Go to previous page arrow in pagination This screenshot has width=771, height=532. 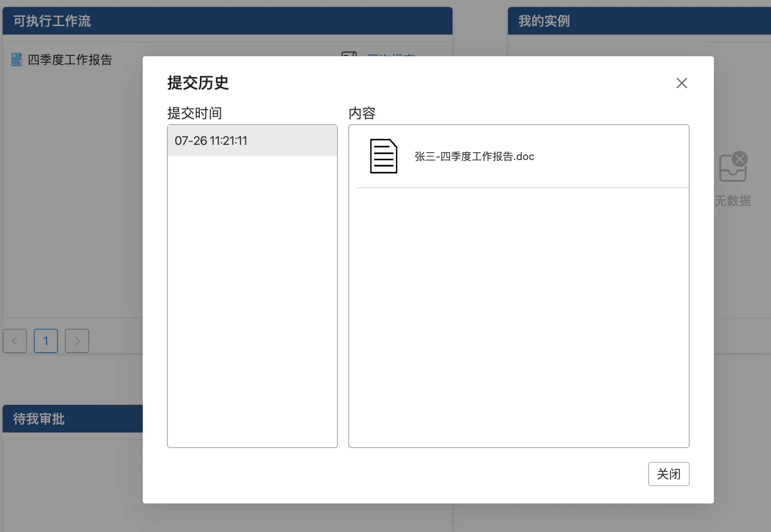click(x=15, y=341)
